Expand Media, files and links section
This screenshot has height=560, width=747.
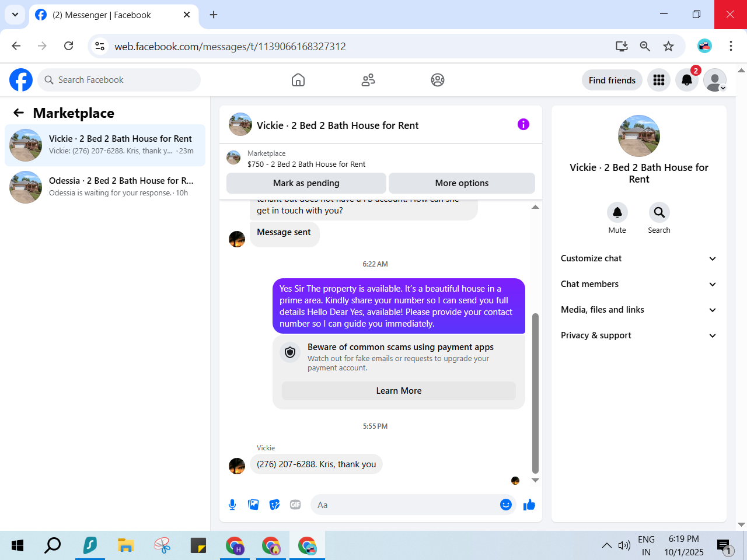coord(639,310)
